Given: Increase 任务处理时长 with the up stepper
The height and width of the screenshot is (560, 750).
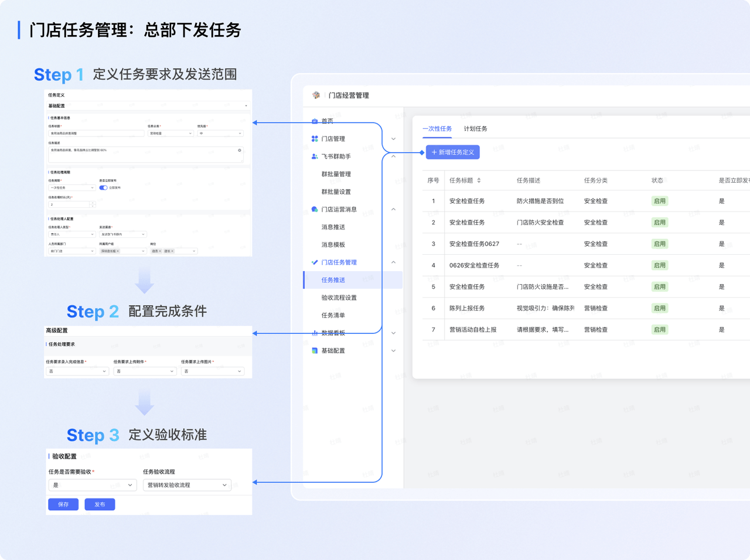Looking at the screenshot, I should click(x=93, y=203).
